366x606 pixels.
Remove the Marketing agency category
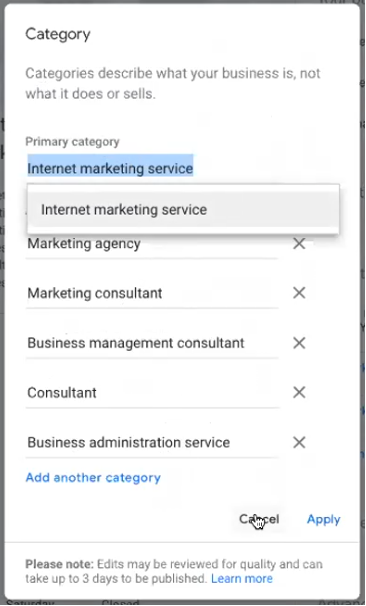pos(299,243)
